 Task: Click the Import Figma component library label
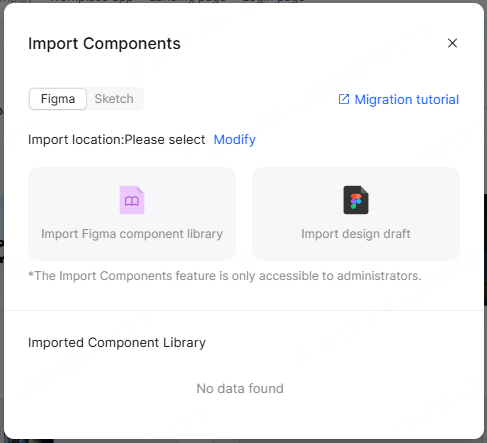click(132, 234)
